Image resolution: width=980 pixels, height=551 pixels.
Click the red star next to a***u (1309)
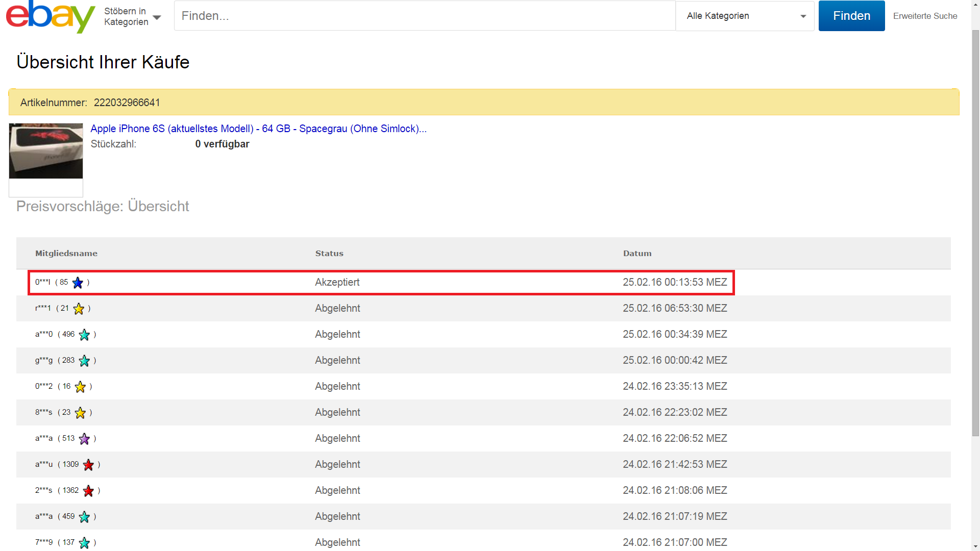(88, 465)
